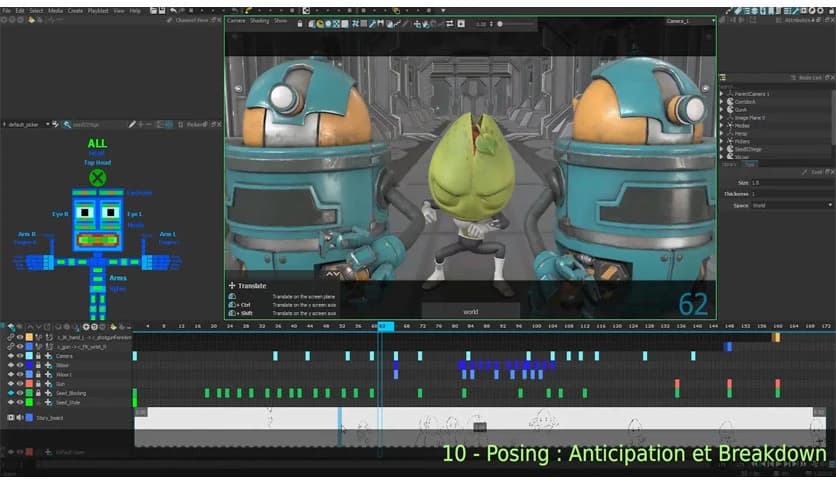Click the Seed_Style green color swatch
The image size is (836, 484).
(x=29, y=402)
